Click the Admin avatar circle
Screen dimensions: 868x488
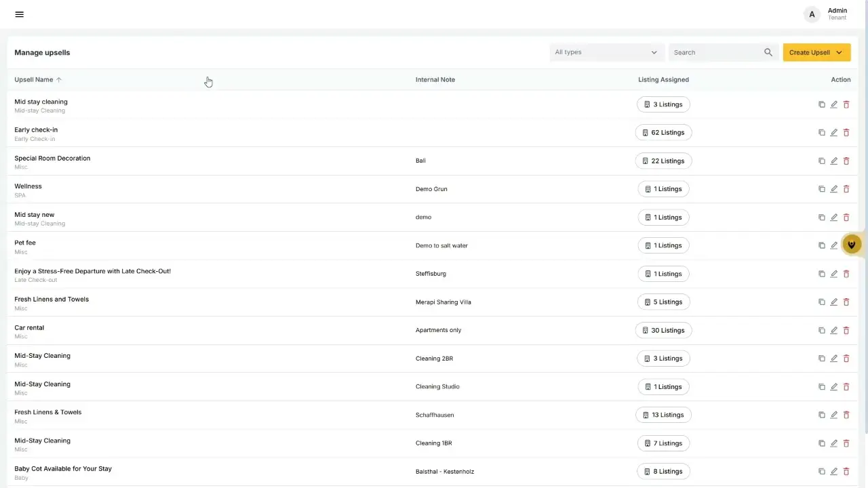tap(812, 14)
